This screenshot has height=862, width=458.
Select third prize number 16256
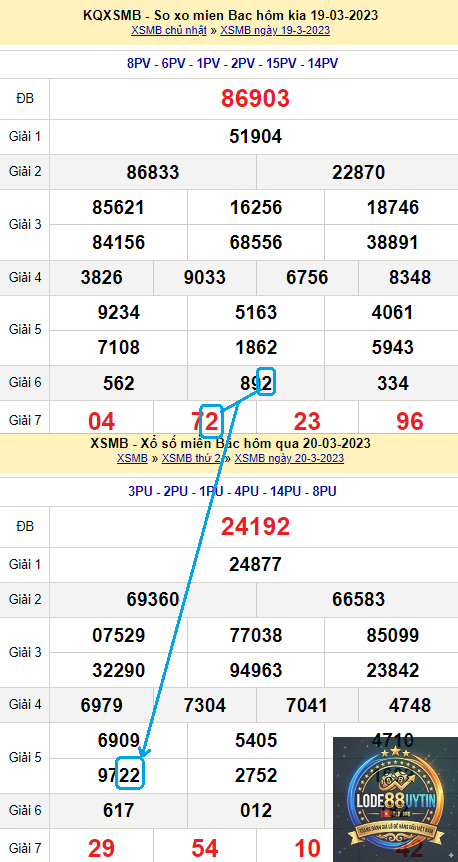(x=256, y=207)
